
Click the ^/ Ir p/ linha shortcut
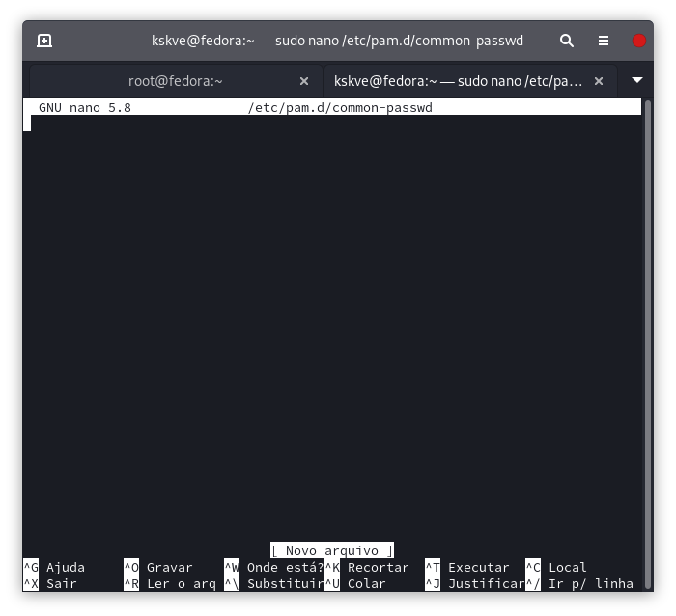[x=579, y=583]
